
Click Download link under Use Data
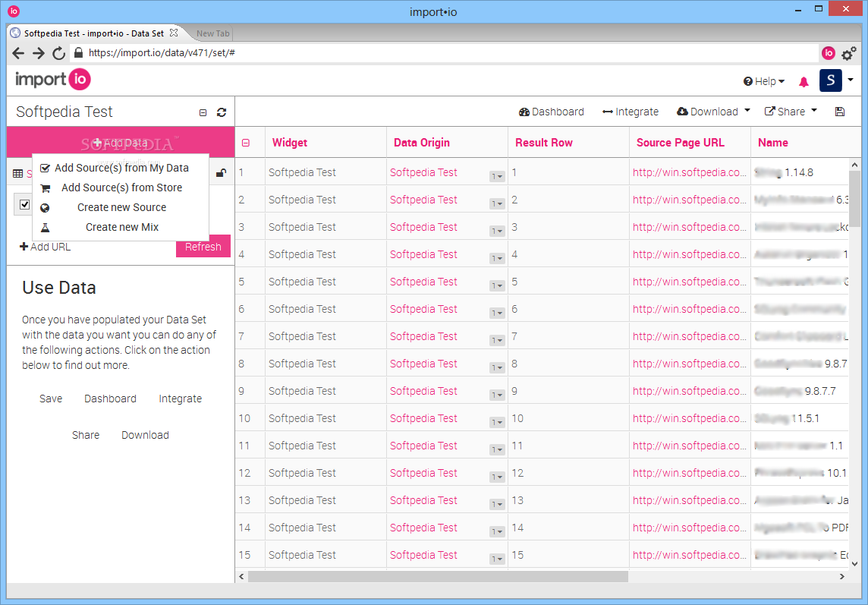tap(145, 436)
